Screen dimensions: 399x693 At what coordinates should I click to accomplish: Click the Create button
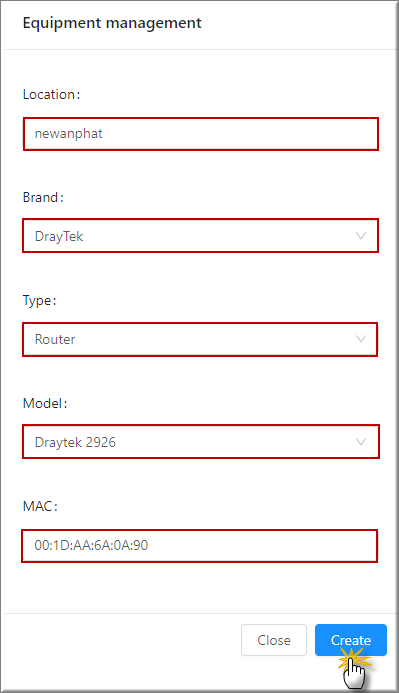point(351,640)
